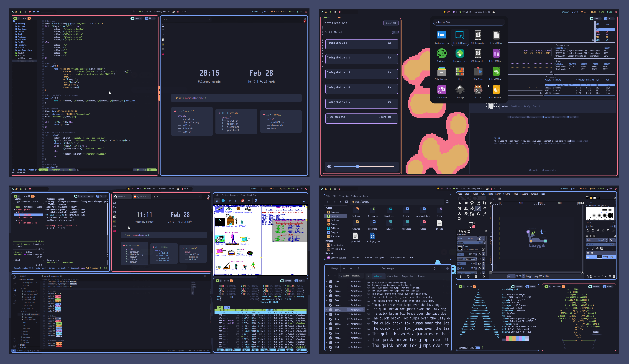This screenshot has width=629, height=364.
Task: Launch Inkscape from the app grid
Action: (460, 92)
